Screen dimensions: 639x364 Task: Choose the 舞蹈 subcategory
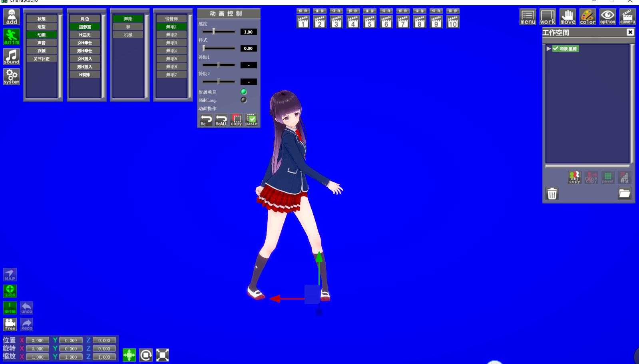(x=128, y=19)
